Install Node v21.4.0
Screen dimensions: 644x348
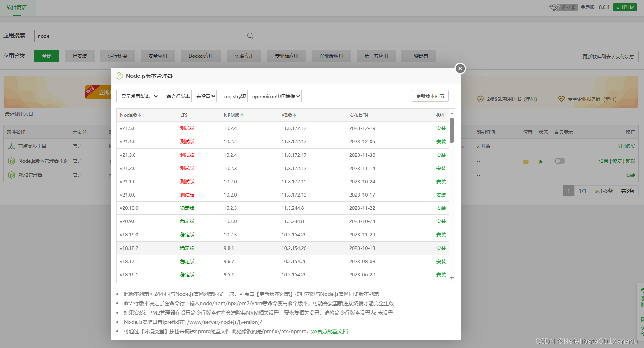441,142
